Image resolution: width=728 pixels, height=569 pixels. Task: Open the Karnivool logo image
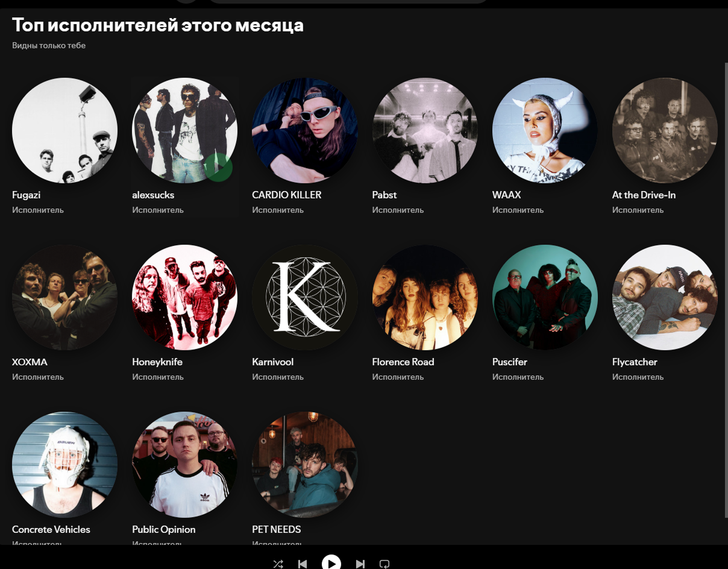click(304, 297)
